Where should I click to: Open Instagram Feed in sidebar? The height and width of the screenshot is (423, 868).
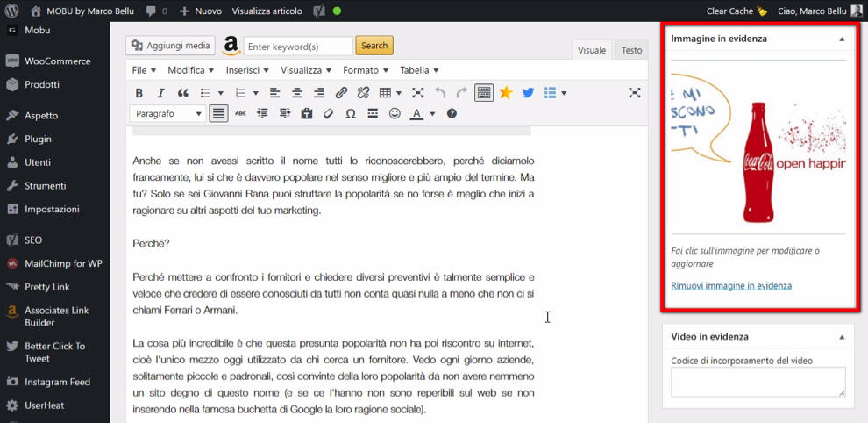(x=55, y=382)
